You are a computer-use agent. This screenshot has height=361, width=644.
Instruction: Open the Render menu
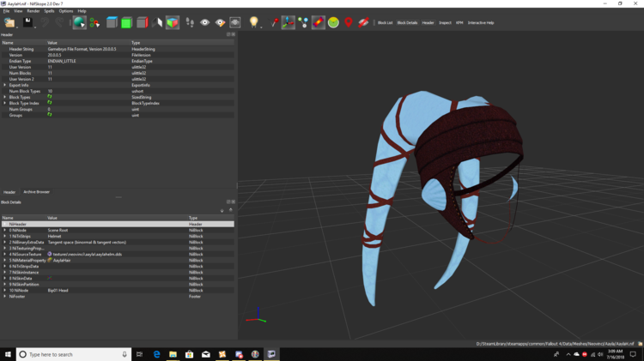point(33,11)
